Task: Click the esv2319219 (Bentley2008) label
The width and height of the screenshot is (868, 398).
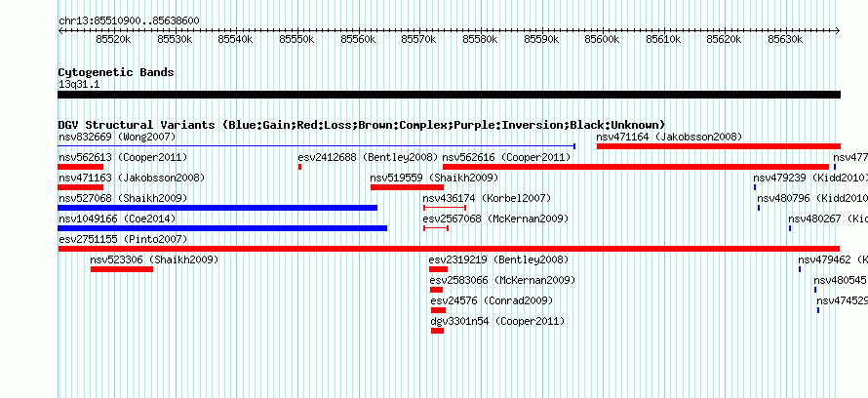Action: pos(498,259)
